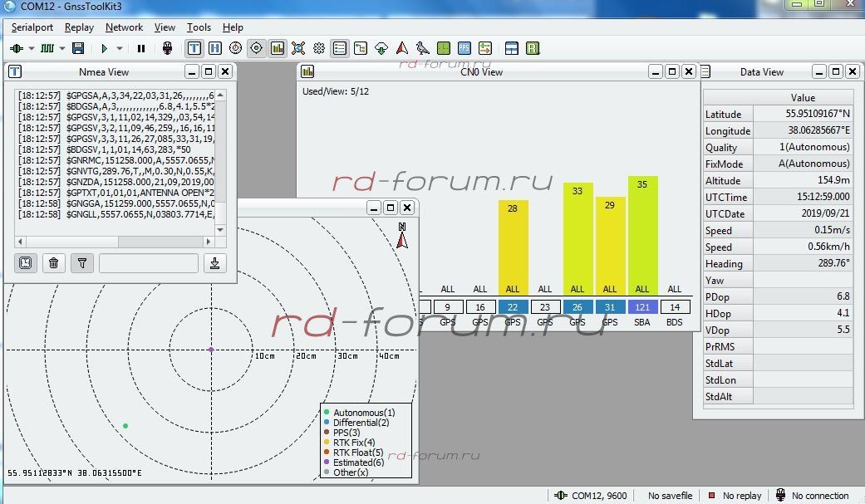Click the Heading value 289.76°
This screenshot has height=504, width=865.
[x=833, y=263]
